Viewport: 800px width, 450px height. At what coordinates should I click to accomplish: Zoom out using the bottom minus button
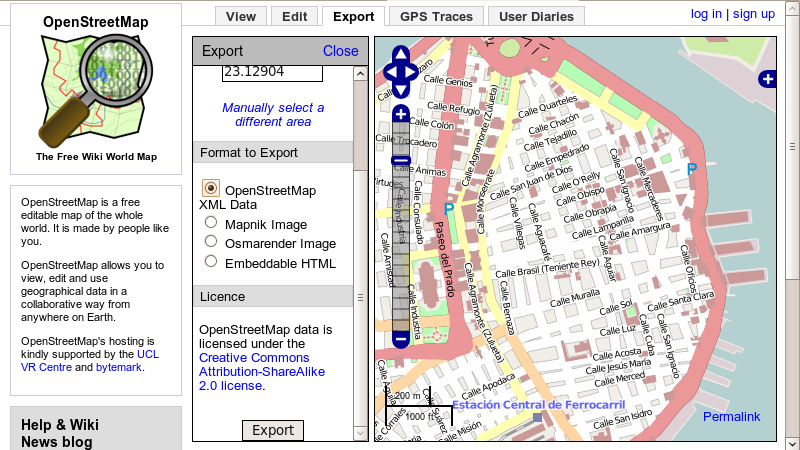click(x=401, y=339)
